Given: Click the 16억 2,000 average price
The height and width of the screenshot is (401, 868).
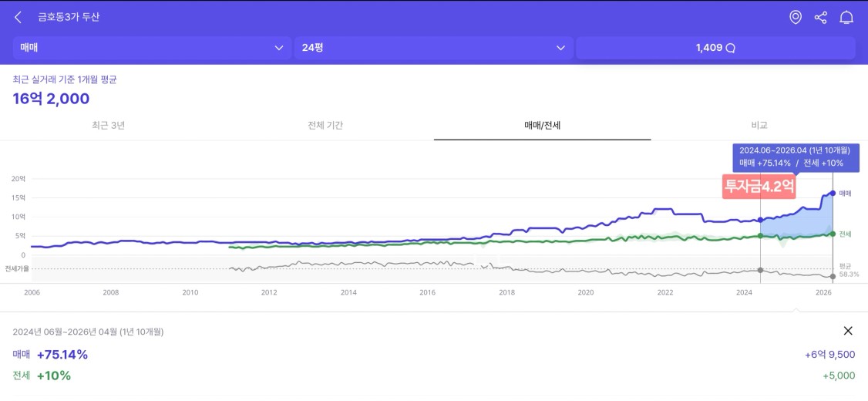Looking at the screenshot, I should (51, 99).
